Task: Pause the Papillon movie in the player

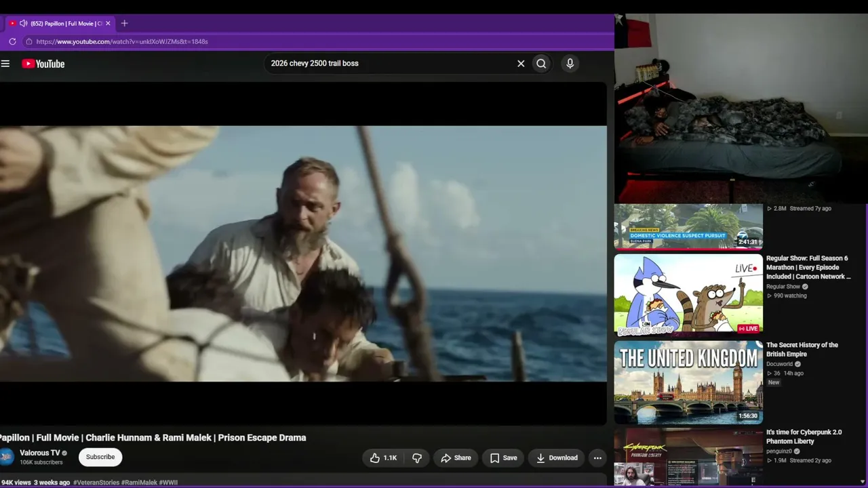Action: pos(303,253)
